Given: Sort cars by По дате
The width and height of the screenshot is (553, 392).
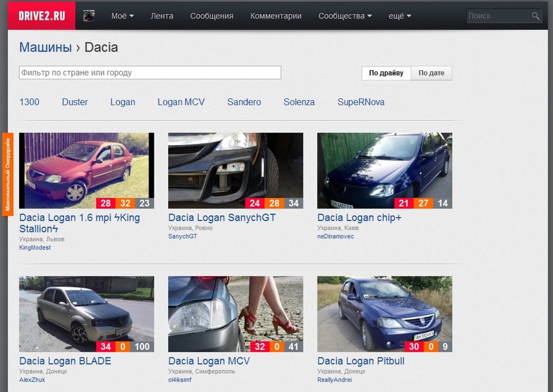Looking at the screenshot, I should point(431,73).
